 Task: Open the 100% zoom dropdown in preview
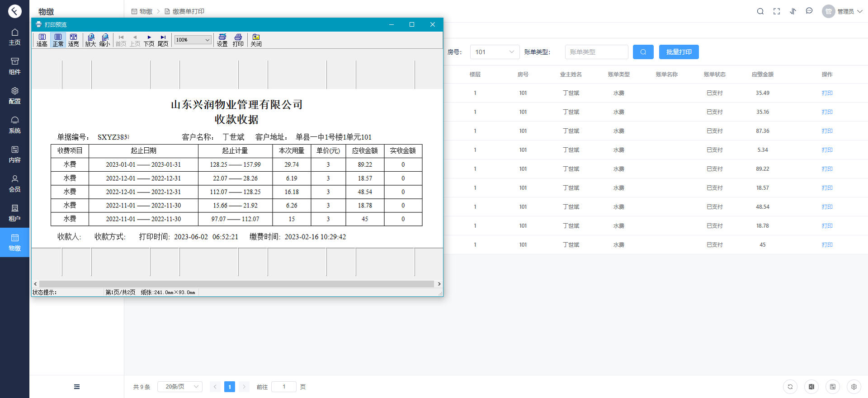point(193,40)
